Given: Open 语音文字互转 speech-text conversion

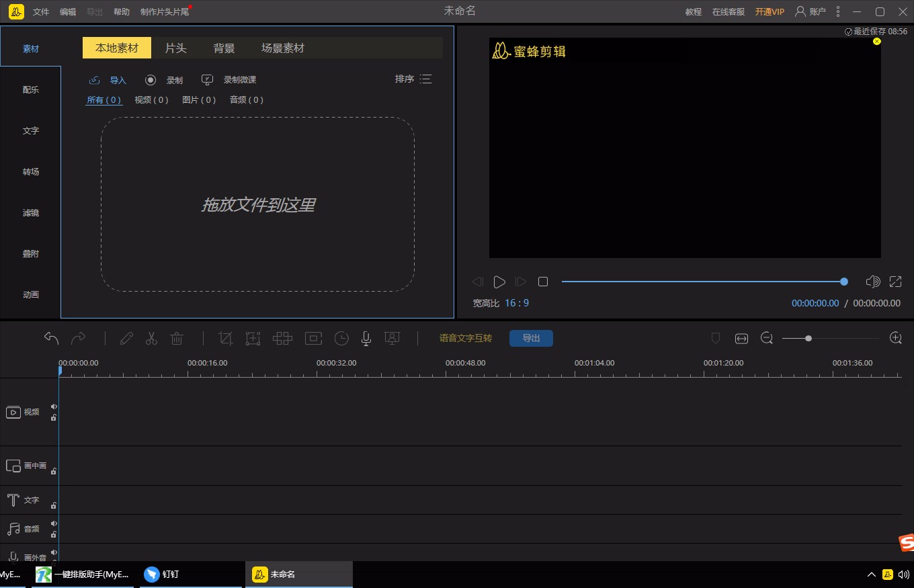Looking at the screenshot, I should [x=466, y=338].
